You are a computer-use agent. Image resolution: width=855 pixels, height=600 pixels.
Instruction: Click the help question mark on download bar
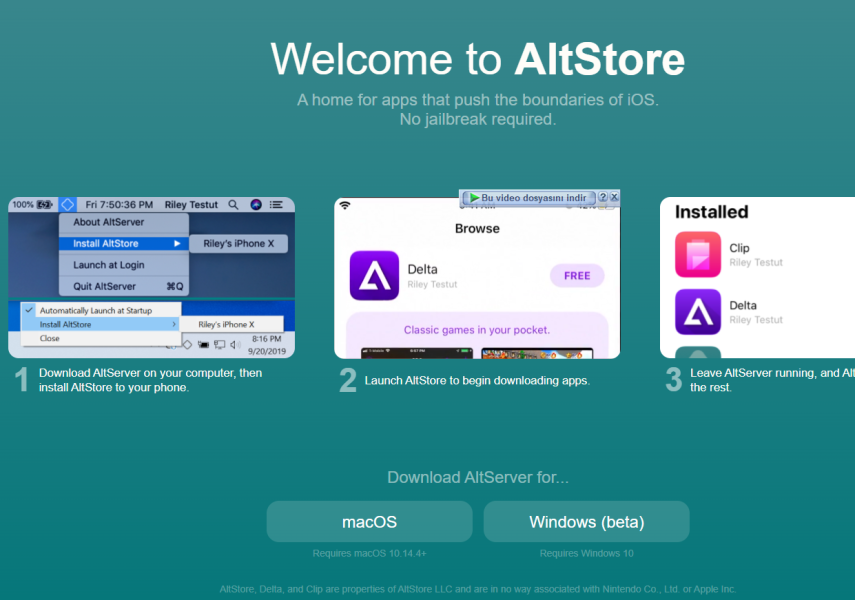603,198
